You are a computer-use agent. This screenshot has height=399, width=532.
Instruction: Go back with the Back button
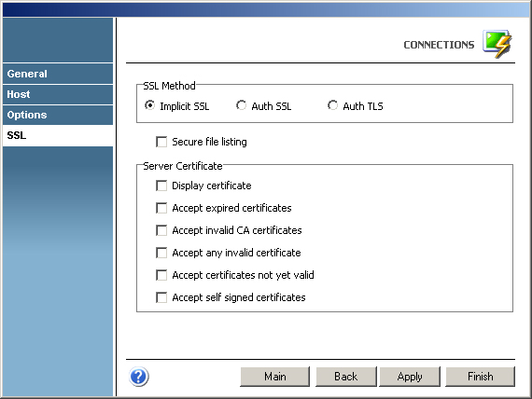click(346, 377)
